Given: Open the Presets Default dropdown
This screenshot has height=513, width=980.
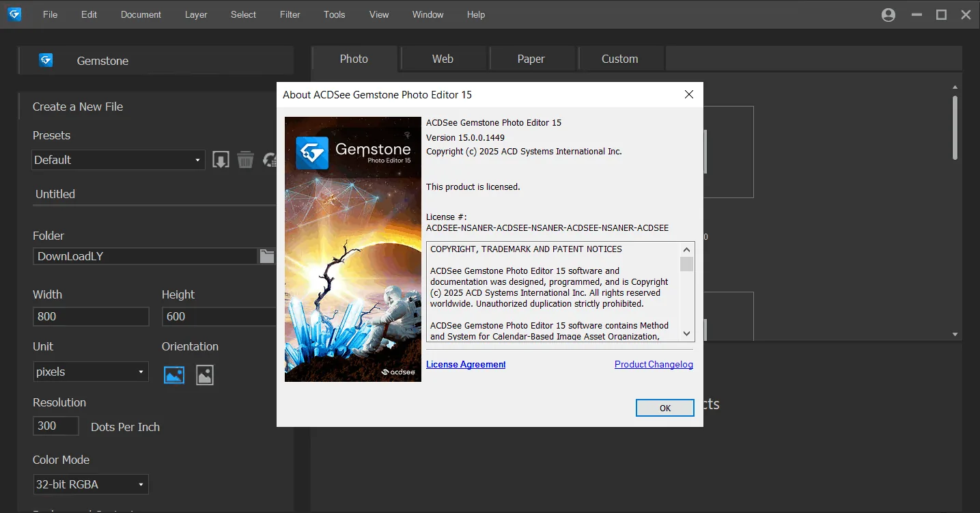Looking at the screenshot, I should coord(118,160).
